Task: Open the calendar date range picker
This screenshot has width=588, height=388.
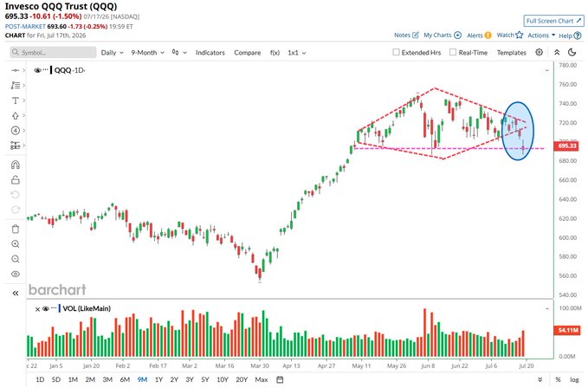Action: [280, 379]
